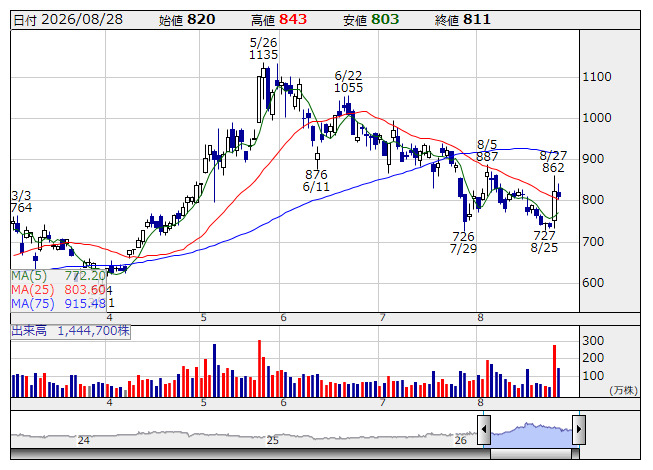Click the MA(75) 915.48 legend entry
This screenshot has width=653, height=470.
point(59,304)
